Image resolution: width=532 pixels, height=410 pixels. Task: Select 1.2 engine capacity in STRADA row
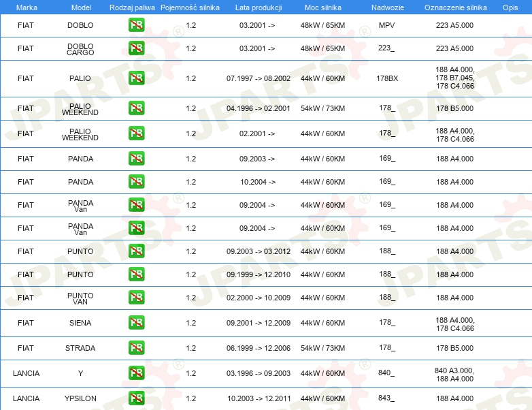[191, 348]
